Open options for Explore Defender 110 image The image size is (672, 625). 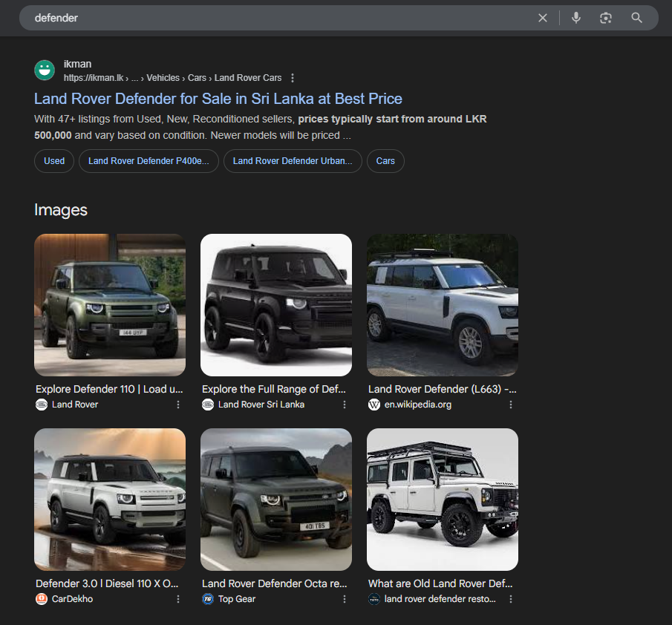[x=178, y=405]
